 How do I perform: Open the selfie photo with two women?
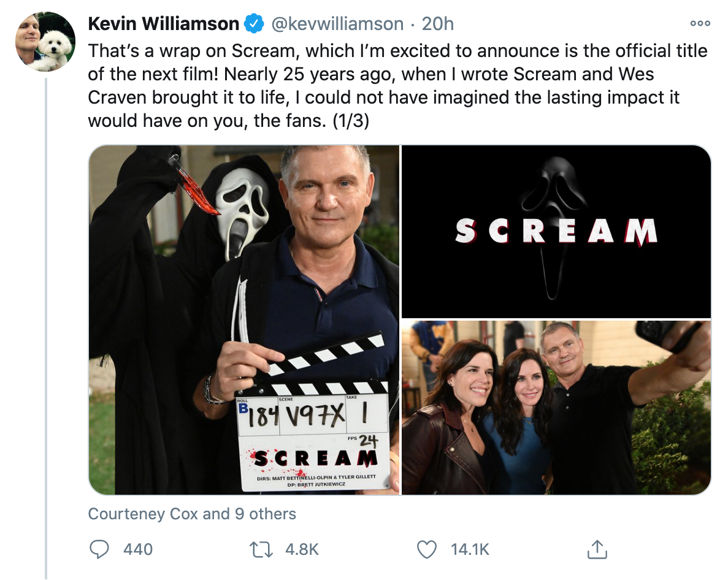[x=556, y=407]
